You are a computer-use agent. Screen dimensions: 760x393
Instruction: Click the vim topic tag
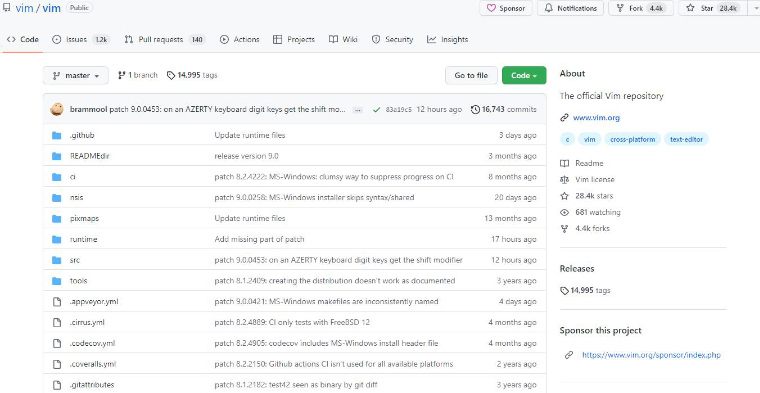click(589, 140)
